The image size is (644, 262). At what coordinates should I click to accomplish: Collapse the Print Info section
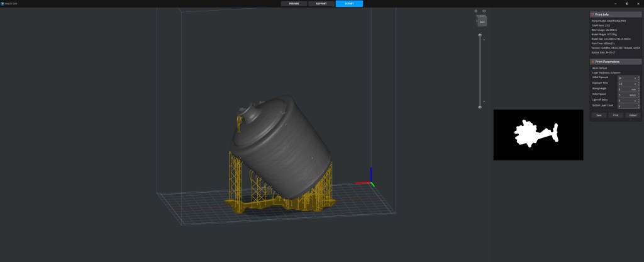[592, 14]
